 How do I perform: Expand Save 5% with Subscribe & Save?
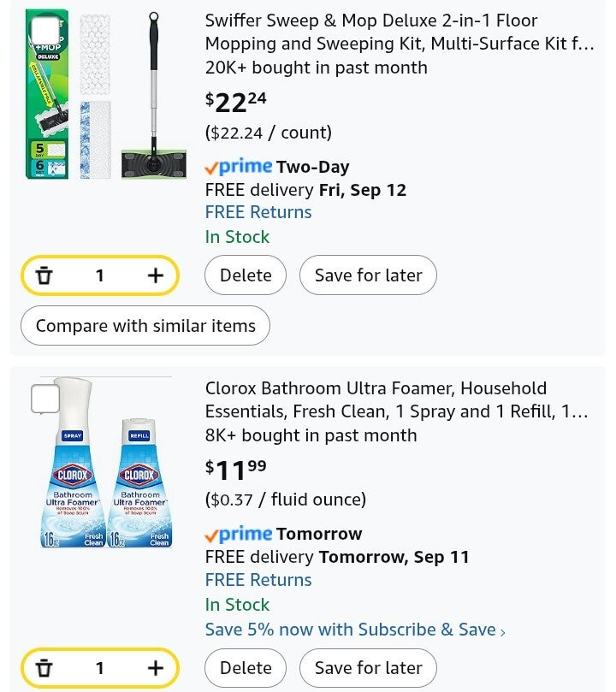355,630
